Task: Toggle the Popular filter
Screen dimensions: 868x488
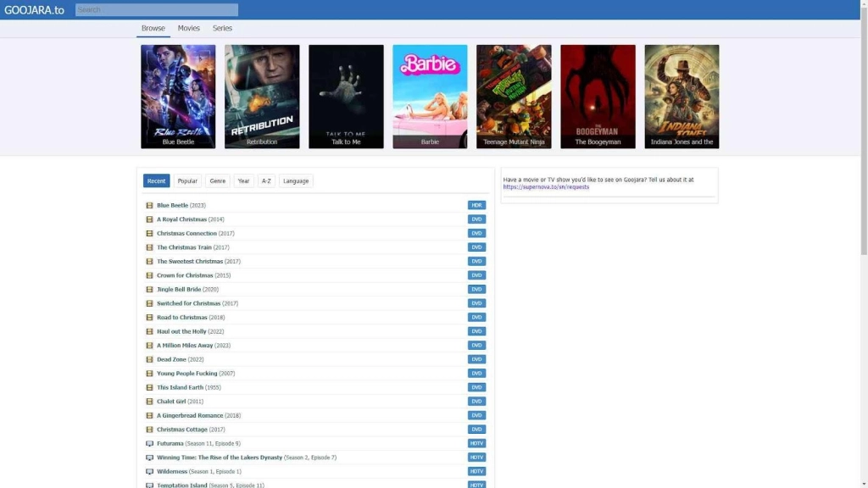Action: [187, 180]
